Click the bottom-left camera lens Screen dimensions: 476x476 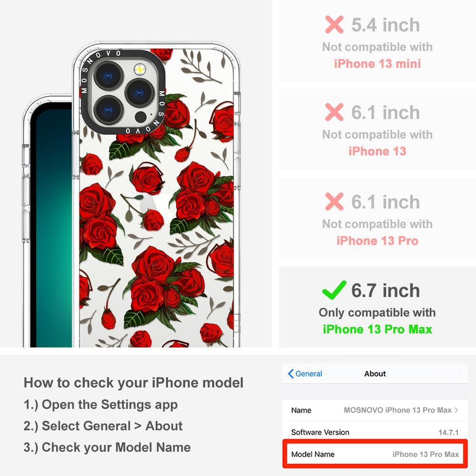pyautogui.click(x=109, y=110)
